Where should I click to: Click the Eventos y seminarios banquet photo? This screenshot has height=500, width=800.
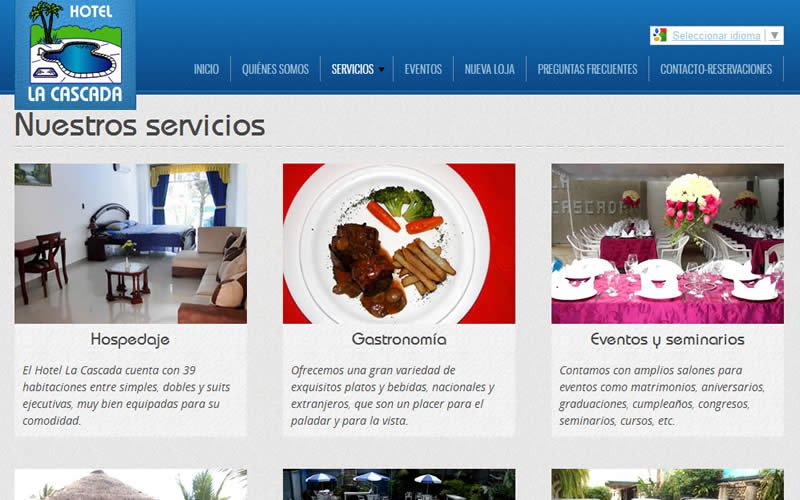(x=667, y=243)
